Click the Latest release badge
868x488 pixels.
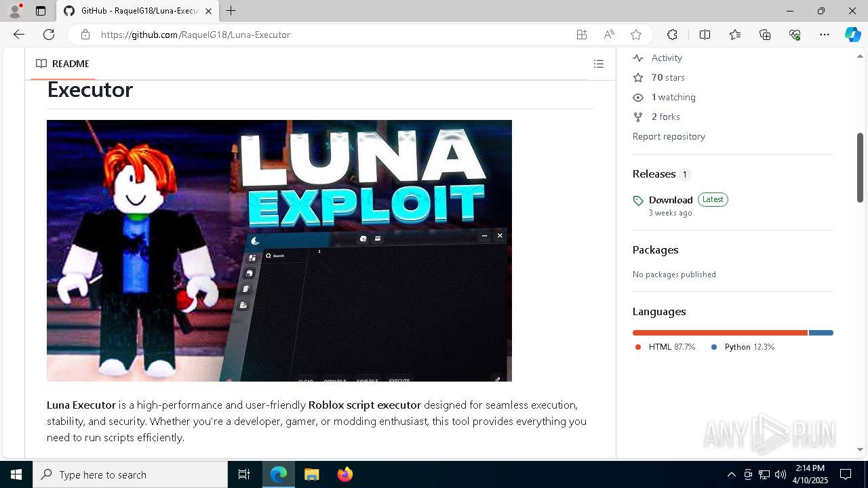713,199
